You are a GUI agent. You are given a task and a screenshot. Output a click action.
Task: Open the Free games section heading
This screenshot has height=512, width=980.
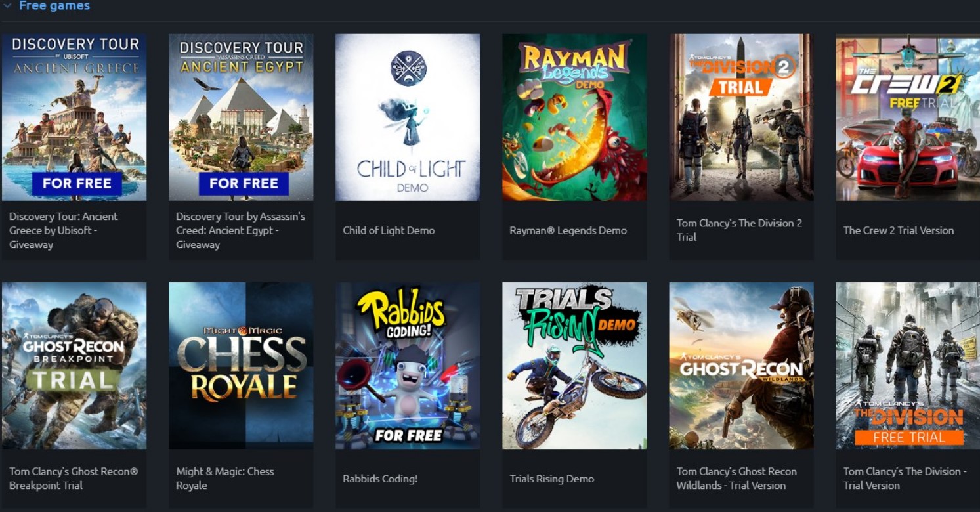point(54,6)
